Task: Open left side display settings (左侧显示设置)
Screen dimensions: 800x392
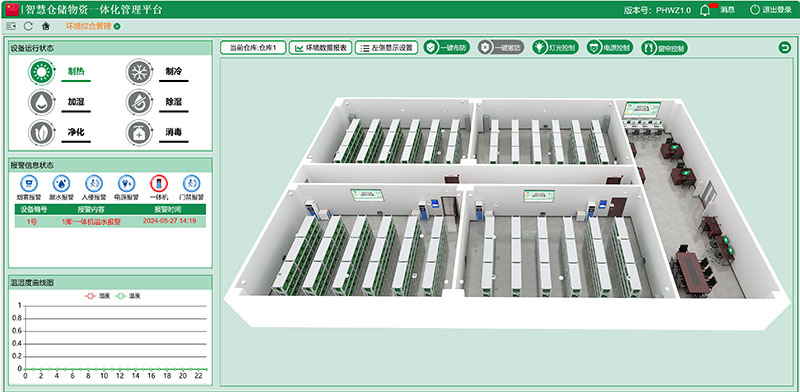Action: click(x=386, y=48)
